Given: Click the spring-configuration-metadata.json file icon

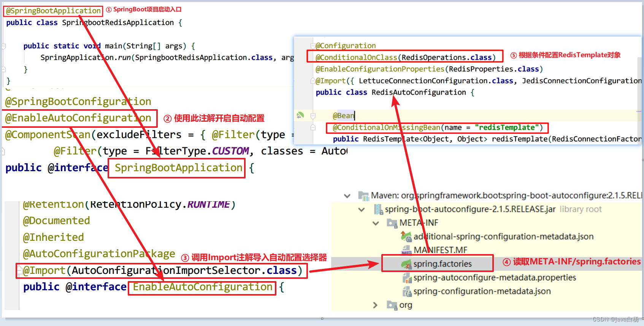Looking at the screenshot, I should click(407, 291).
